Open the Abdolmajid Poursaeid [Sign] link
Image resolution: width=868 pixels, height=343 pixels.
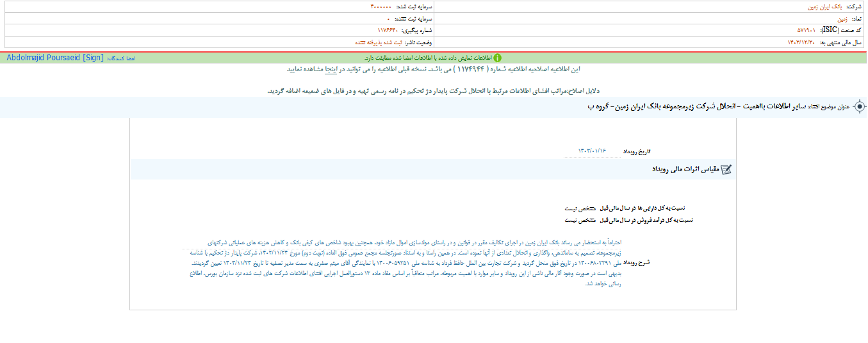point(55,57)
